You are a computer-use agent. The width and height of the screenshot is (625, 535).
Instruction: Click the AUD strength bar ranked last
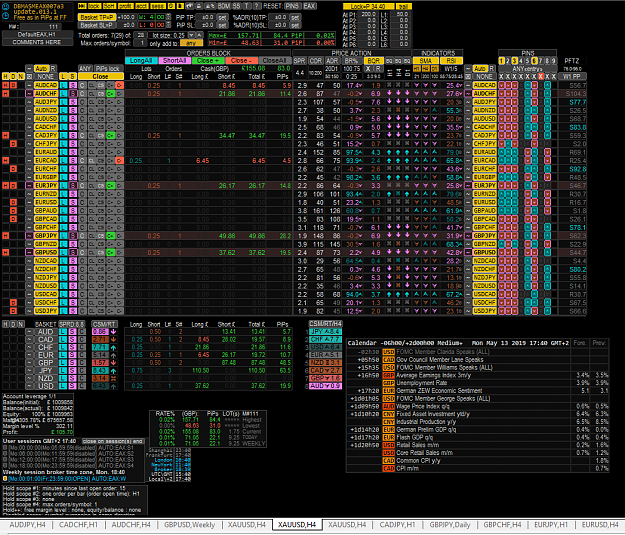[x=326, y=386]
